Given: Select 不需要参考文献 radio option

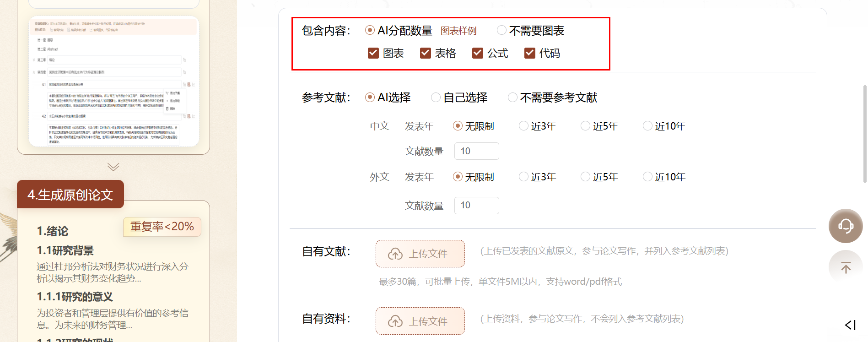Looking at the screenshot, I should tap(512, 97).
